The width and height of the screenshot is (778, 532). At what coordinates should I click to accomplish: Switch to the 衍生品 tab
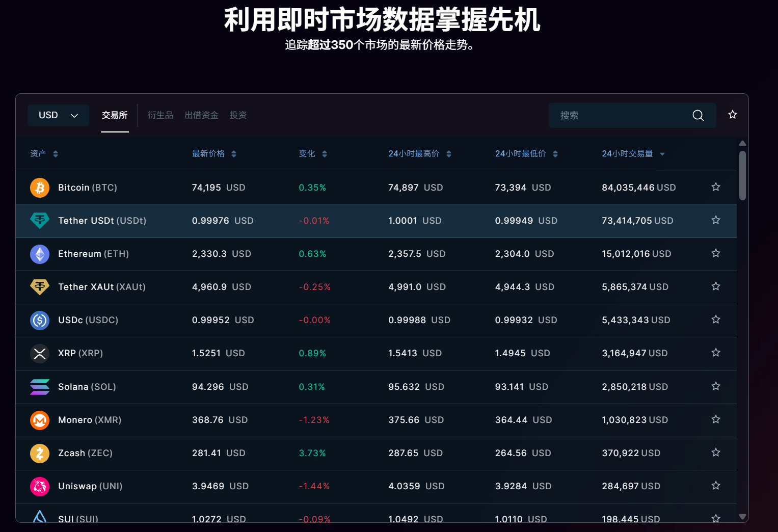[160, 115]
